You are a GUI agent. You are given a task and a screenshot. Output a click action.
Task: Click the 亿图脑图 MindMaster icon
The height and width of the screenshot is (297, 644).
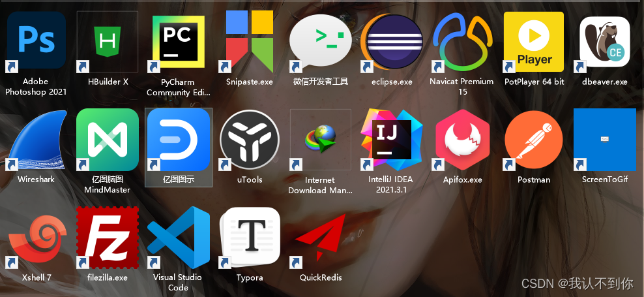point(107,140)
